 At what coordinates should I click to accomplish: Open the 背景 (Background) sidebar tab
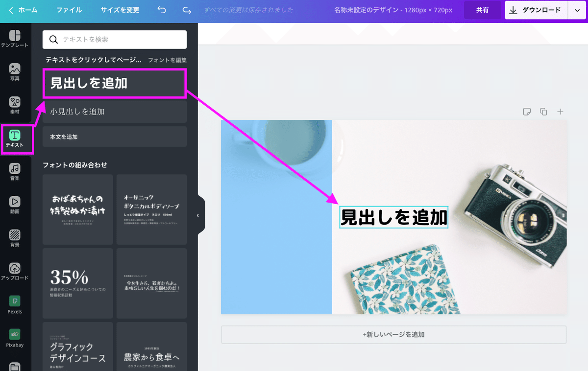click(x=15, y=239)
